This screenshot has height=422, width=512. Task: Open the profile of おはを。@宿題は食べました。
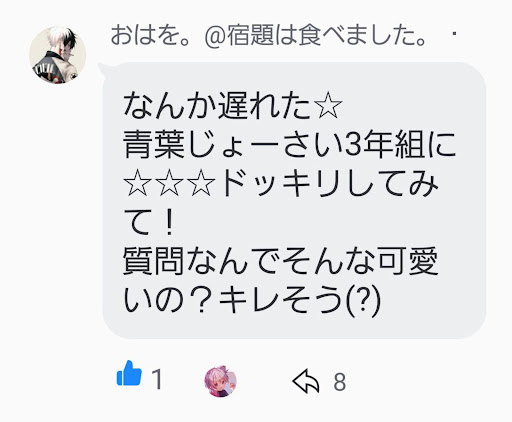268,36
